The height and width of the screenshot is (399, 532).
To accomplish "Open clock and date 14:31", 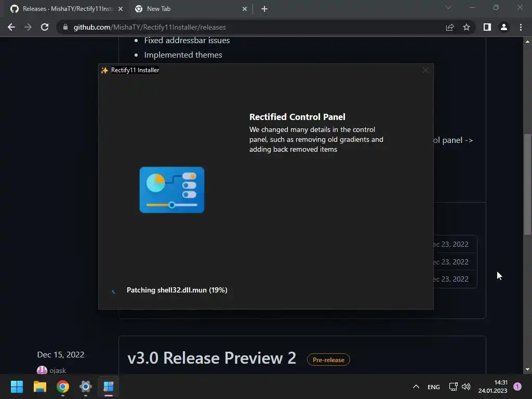I will (x=493, y=387).
